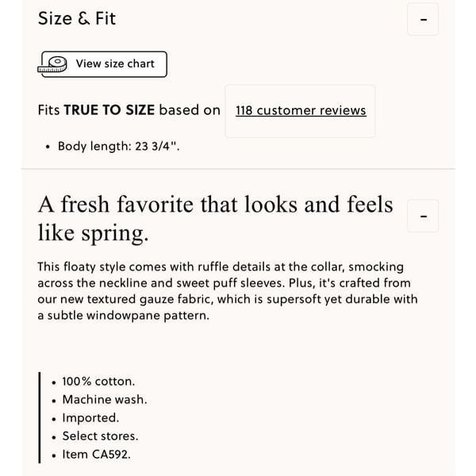Click the vertical bar beside the details list
476x476 pixels.
[40, 418]
